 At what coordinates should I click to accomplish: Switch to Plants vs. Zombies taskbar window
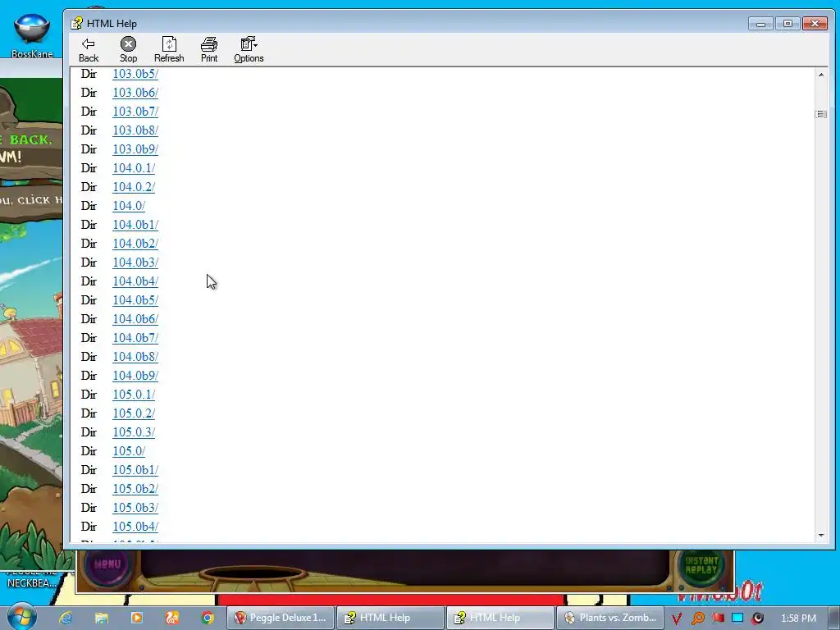[x=610, y=618]
